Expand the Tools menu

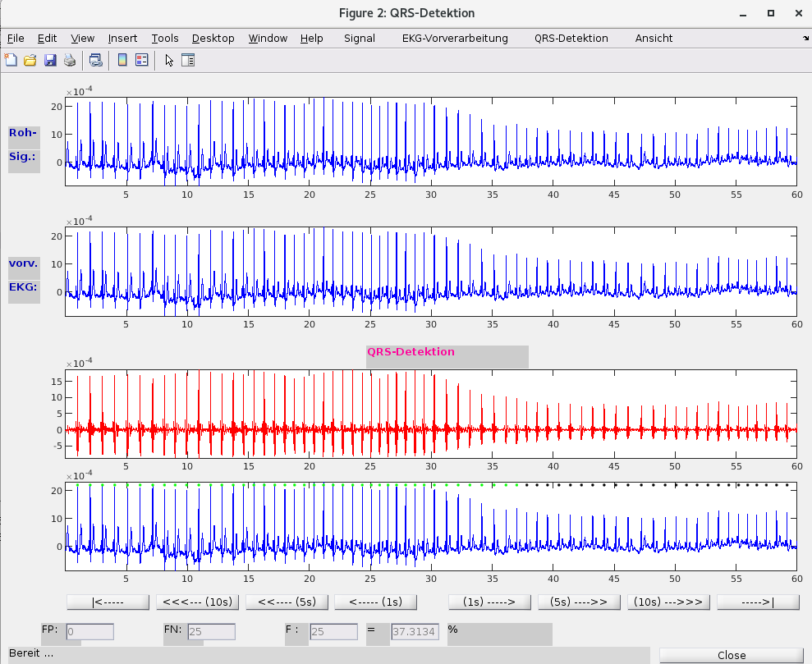164,38
